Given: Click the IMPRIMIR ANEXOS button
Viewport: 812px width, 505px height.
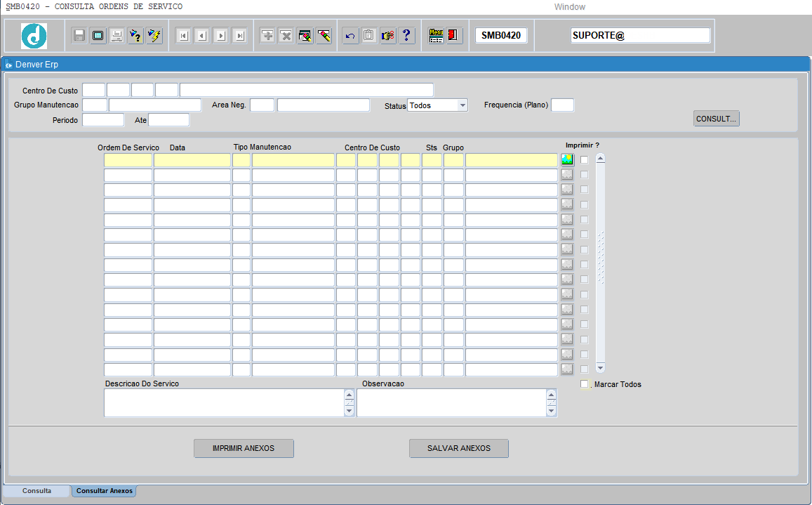Looking at the screenshot, I should pyautogui.click(x=244, y=449).
